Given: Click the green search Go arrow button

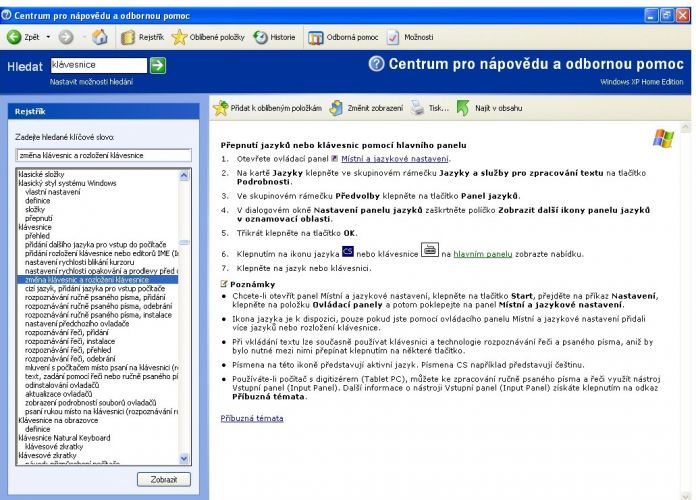Looking at the screenshot, I should pyautogui.click(x=158, y=65).
